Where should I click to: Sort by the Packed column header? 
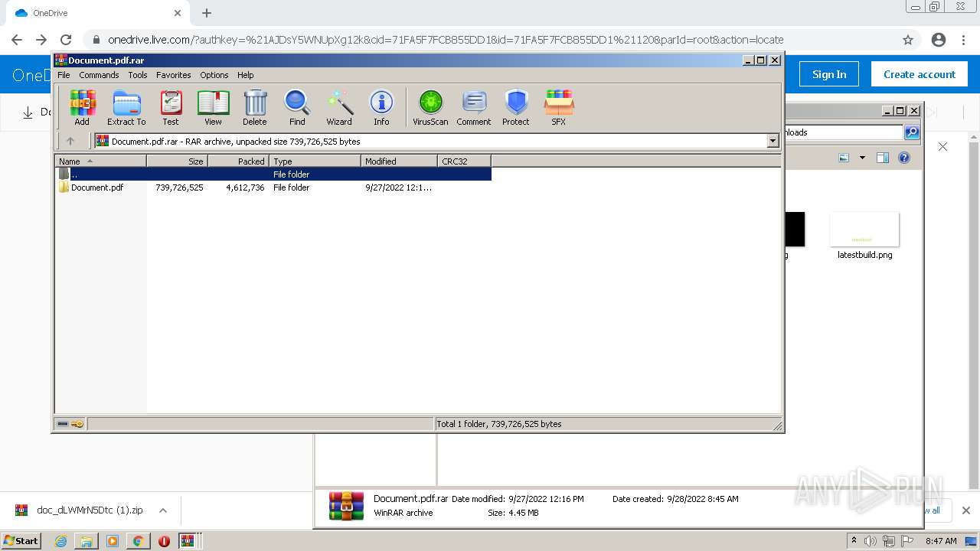[x=238, y=161]
